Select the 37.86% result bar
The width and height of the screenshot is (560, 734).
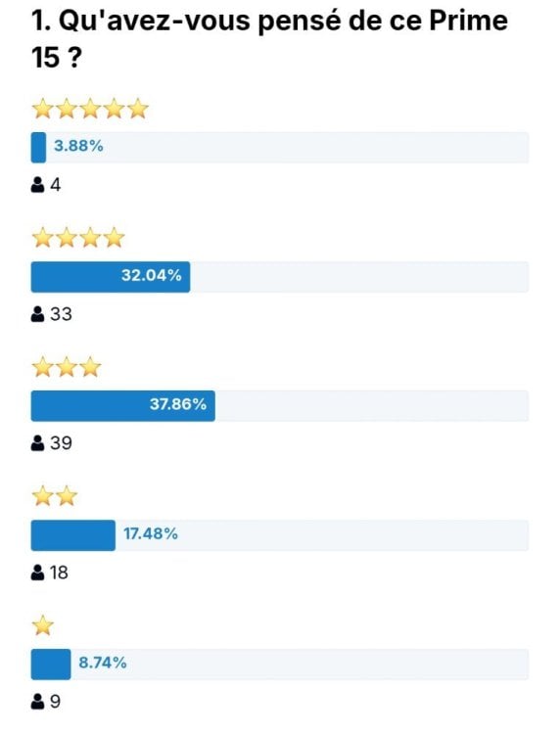(280, 406)
